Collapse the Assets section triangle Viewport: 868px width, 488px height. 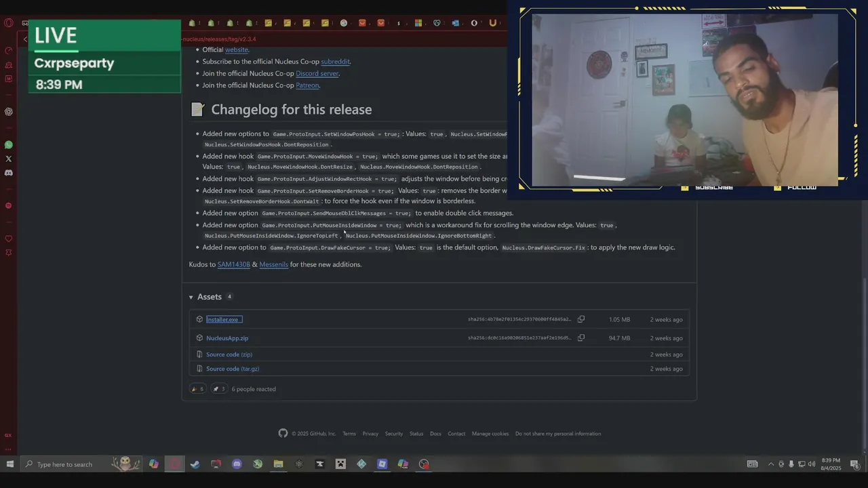tap(191, 297)
